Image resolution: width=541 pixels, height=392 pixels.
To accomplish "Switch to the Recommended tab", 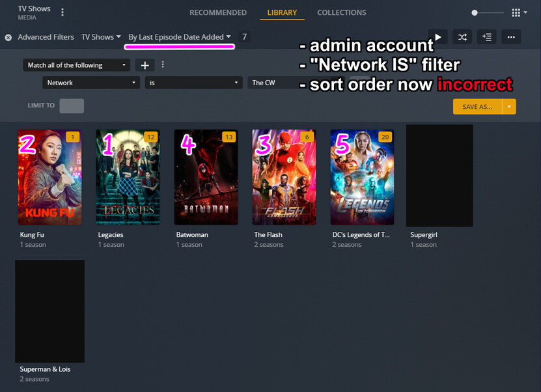I will [218, 12].
